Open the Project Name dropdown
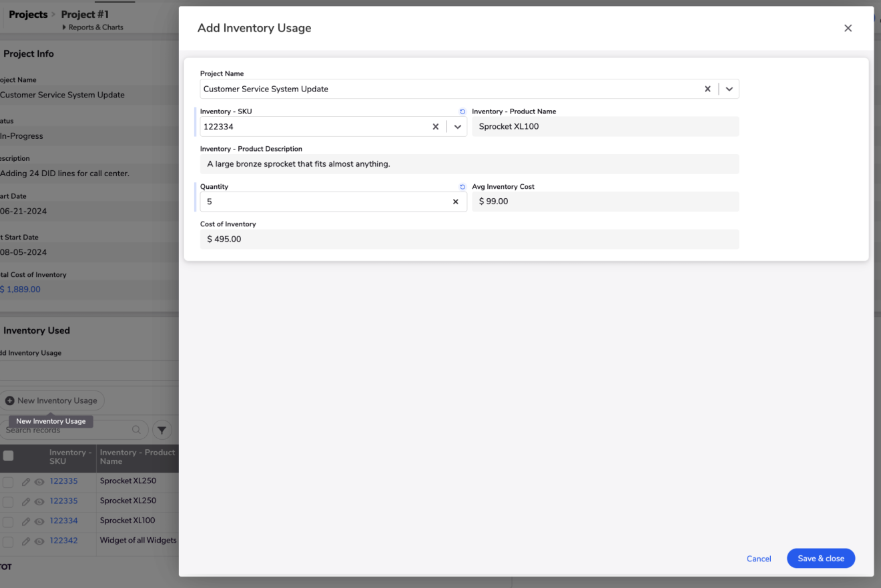Image resolution: width=881 pixels, height=588 pixels. (x=729, y=89)
